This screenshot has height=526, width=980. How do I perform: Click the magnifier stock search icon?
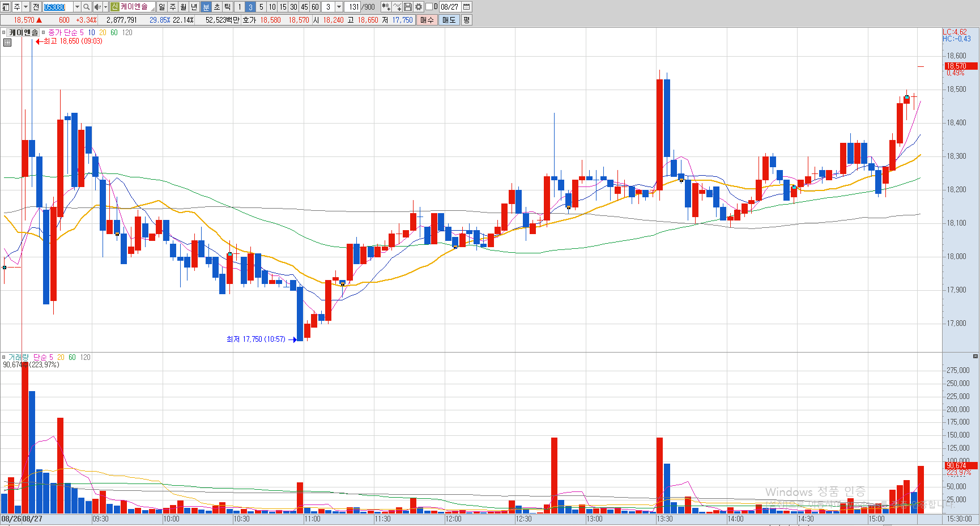87,7
